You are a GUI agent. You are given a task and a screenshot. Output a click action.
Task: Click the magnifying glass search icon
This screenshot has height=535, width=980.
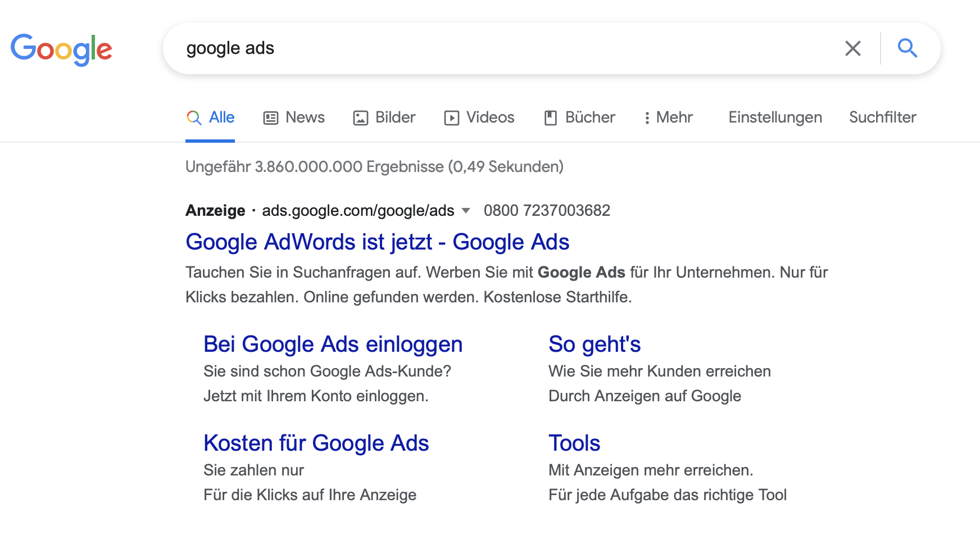(x=908, y=48)
